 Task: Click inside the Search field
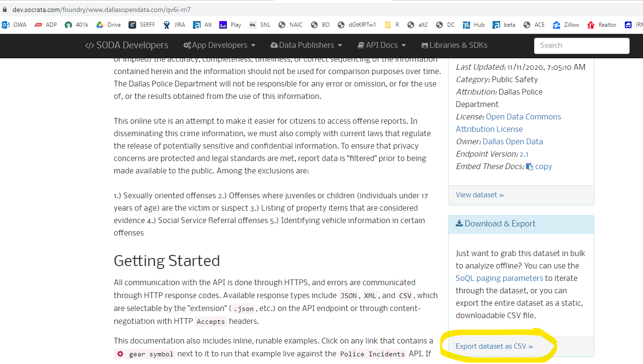[581, 45]
